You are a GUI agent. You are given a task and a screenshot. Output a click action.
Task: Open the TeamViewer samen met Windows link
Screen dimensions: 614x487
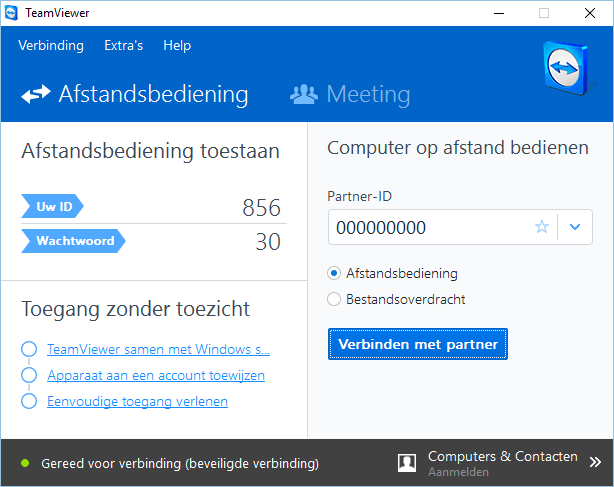158,350
